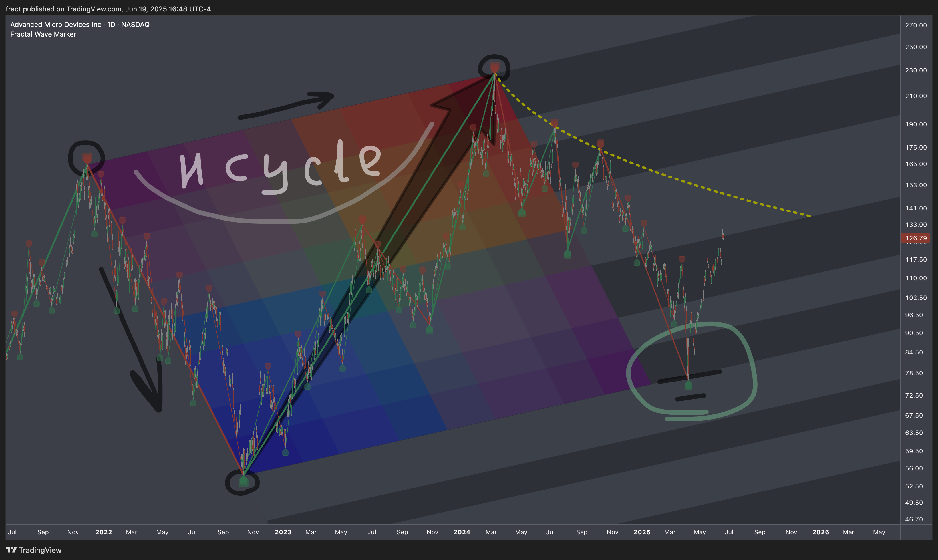The height and width of the screenshot is (560, 938).
Task: Click the 2026 year label on time axis
Action: point(821,532)
